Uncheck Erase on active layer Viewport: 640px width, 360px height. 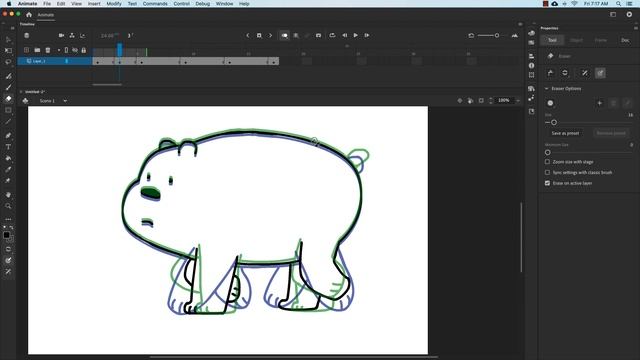pos(547,183)
